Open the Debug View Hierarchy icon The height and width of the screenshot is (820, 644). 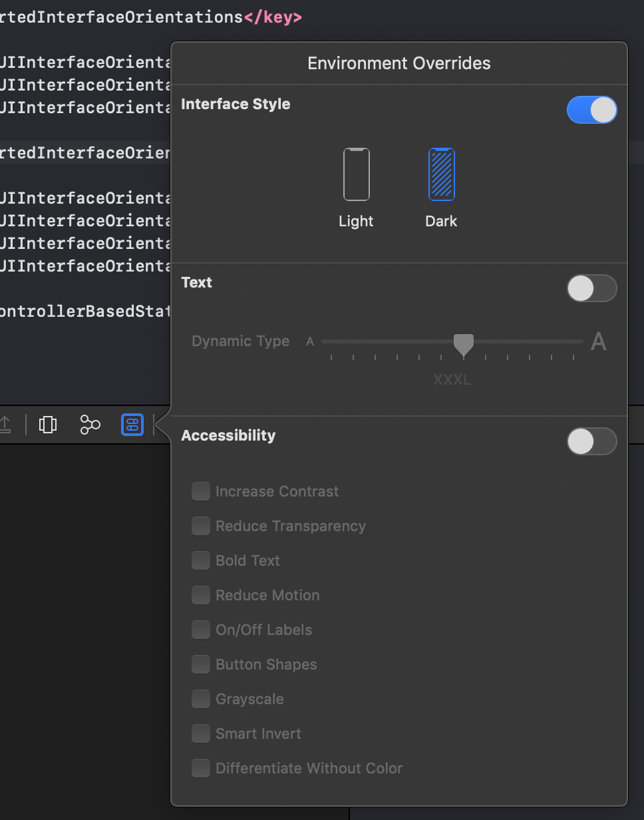(x=47, y=425)
